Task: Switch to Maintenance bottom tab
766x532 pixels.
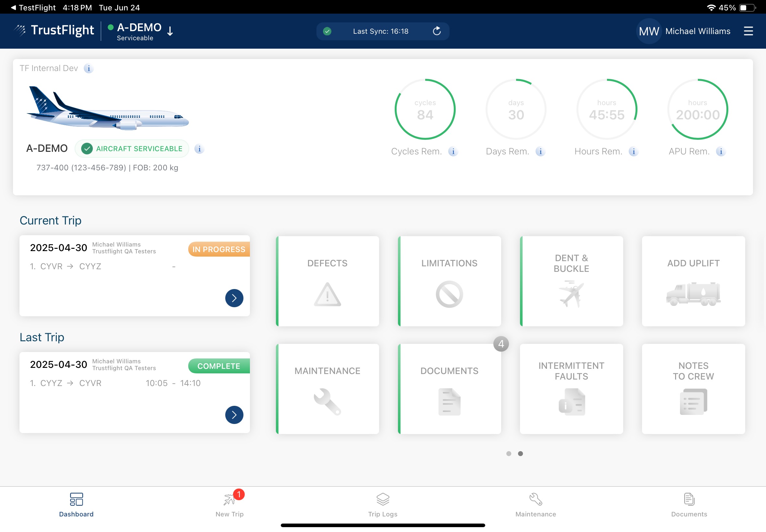Action: [536, 505]
